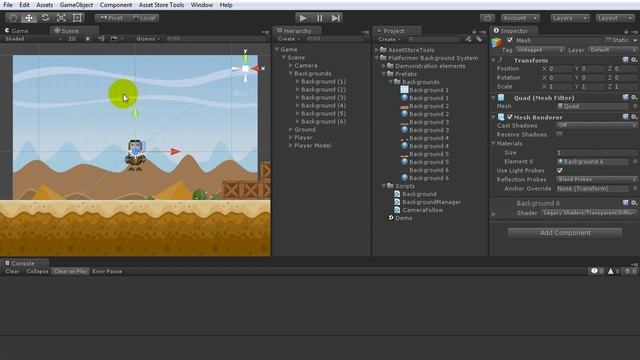Image resolution: width=640 pixels, height=360 pixels.
Task: Open Reflection Probes dropdown
Action: 597,180
